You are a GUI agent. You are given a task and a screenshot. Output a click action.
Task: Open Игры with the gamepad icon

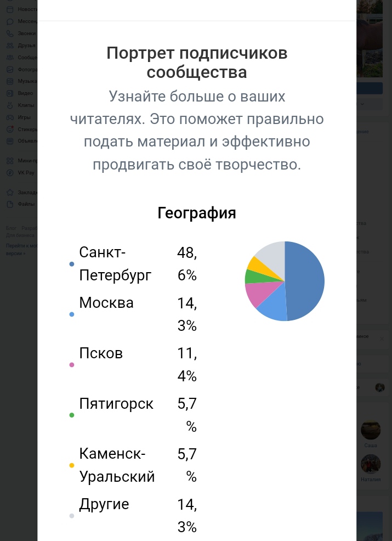click(10, 117)
